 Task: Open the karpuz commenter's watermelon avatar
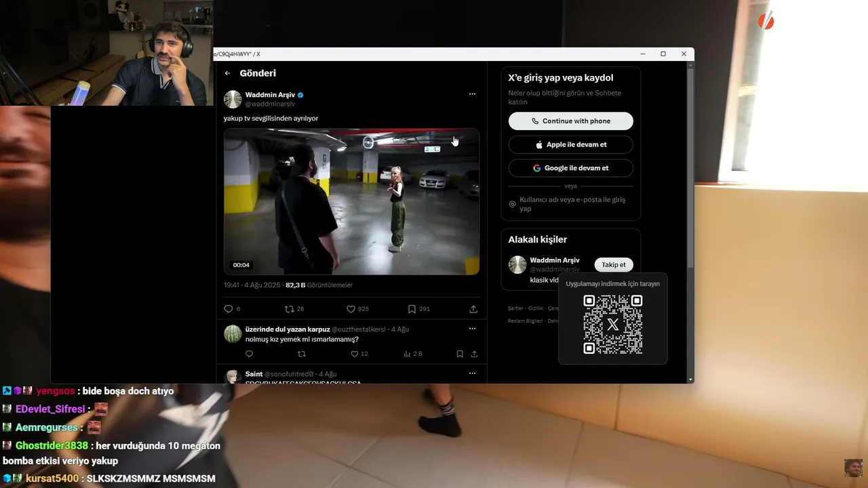click(233, 333)
